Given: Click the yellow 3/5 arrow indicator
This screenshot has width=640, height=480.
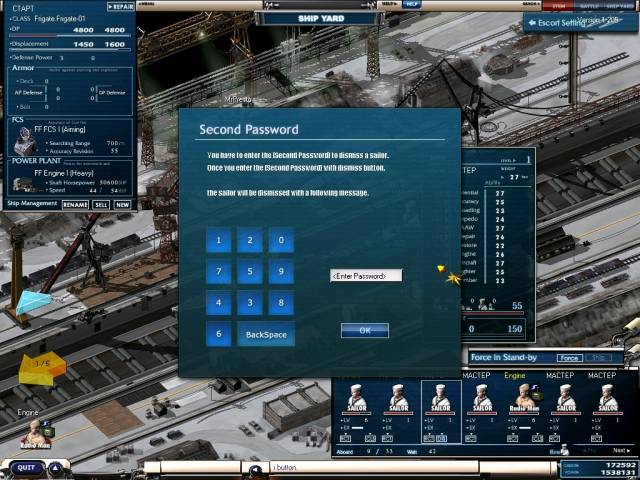Looking at the screenshot, I should coord(42,367).
